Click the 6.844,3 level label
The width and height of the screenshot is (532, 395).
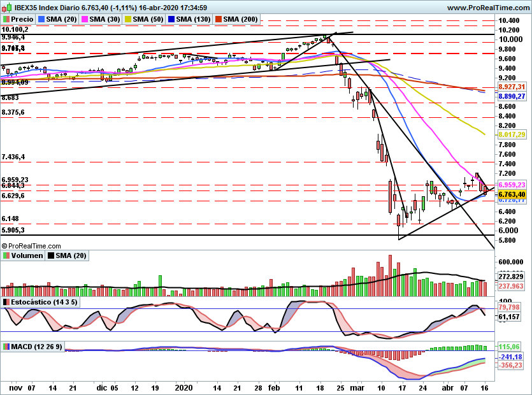(x=13, y=186)
